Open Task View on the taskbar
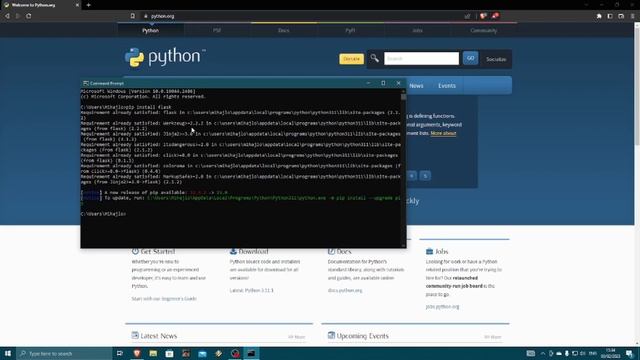Viewport: 640px width, 360px height. pyautogui.click(x=120, y=353)
